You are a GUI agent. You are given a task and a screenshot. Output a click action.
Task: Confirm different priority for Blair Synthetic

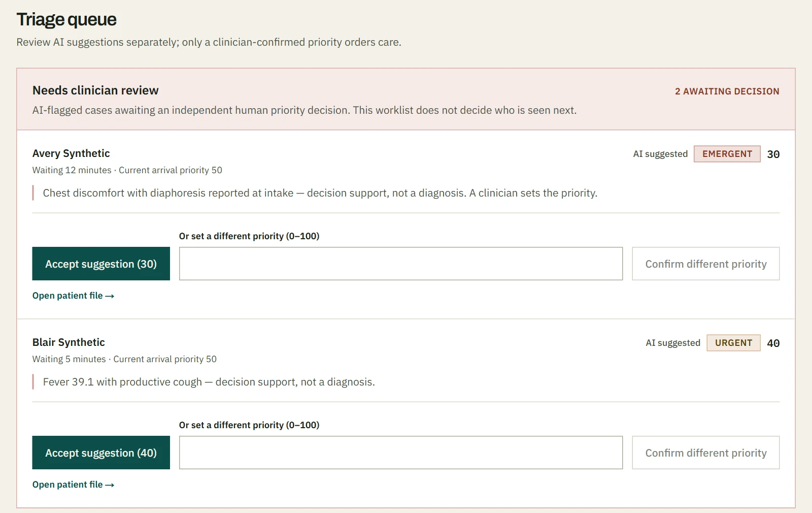point(706,453)
